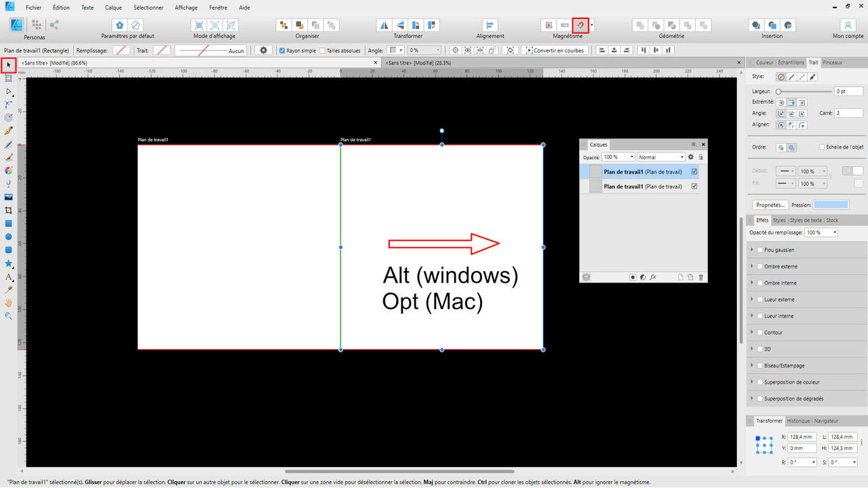
Task: Expand the Lueur interne effect section
Action: coord(752,317)
